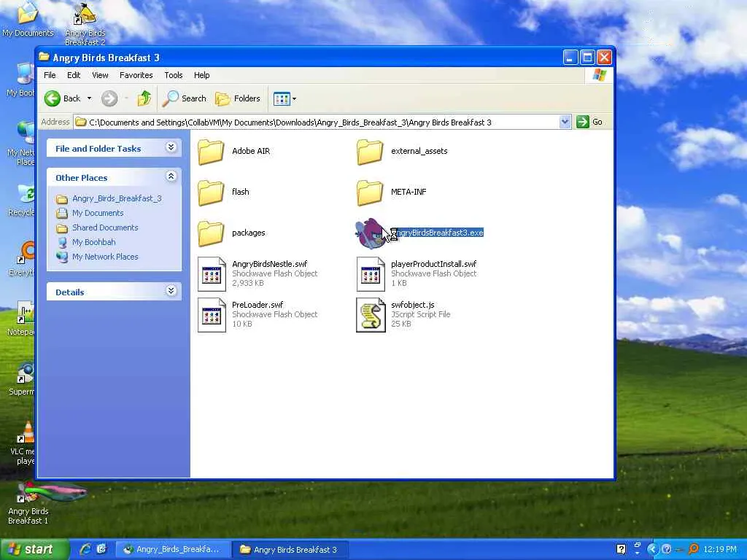Open the Back history dropdown arrow
Screen dimensions: 747x560
[89, 98]
